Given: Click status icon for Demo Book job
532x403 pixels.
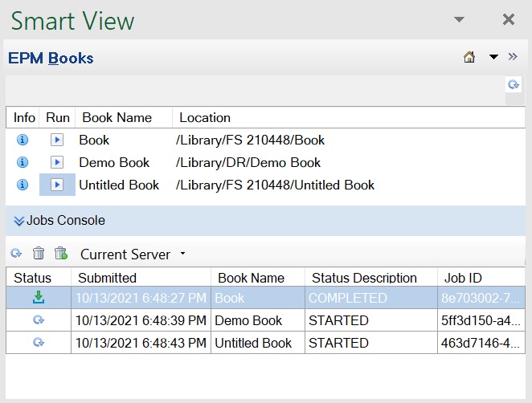Looking at the screenshot, I should click(x=39, y=320).
